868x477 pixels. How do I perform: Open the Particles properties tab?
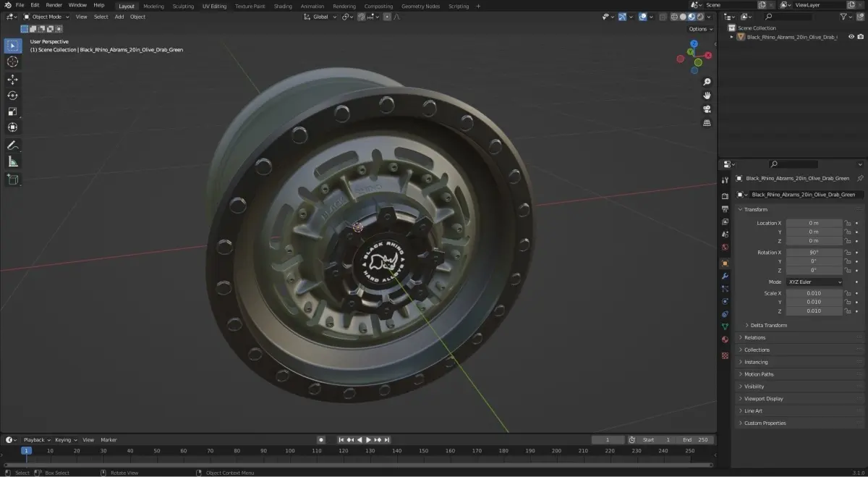point(725,289)
